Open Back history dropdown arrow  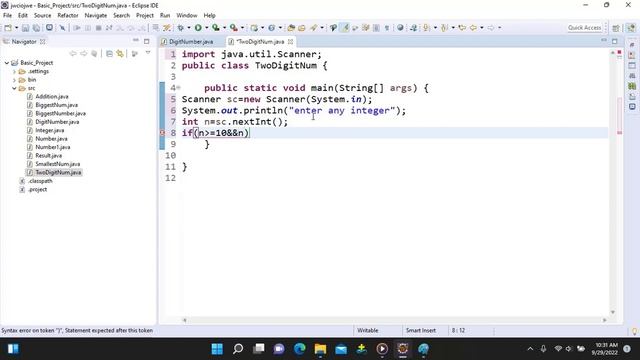[x=482, y=28]
